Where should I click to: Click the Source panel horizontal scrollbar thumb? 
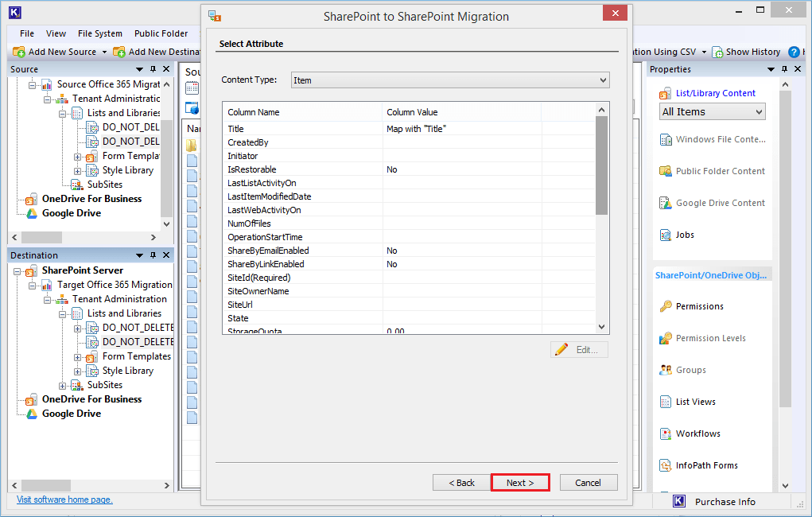[x=41, y=237]
